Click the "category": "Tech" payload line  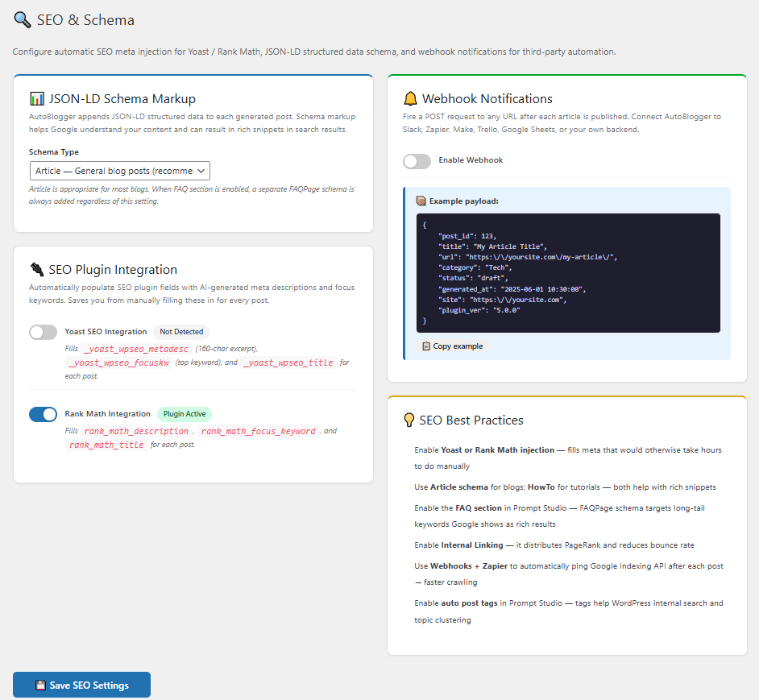[475, 267]
